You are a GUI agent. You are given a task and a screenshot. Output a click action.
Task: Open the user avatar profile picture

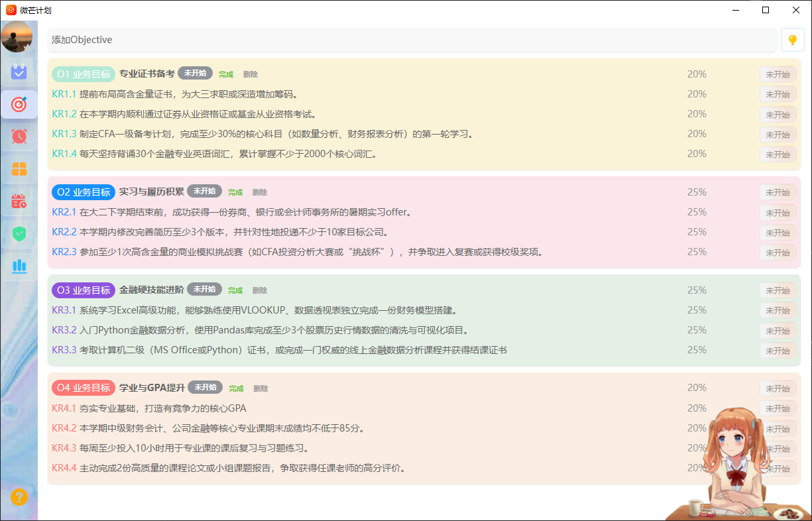click(x=17, y=36)
